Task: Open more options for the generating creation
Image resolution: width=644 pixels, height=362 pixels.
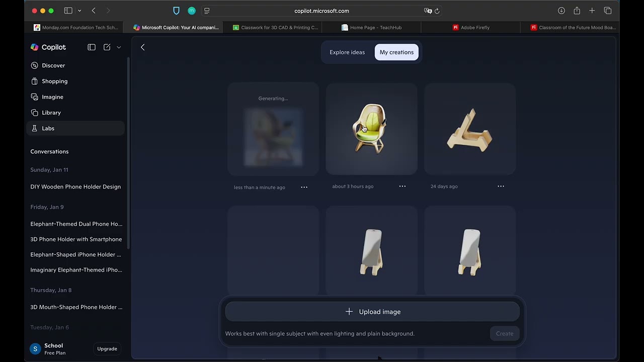Action: pos(304,187)
